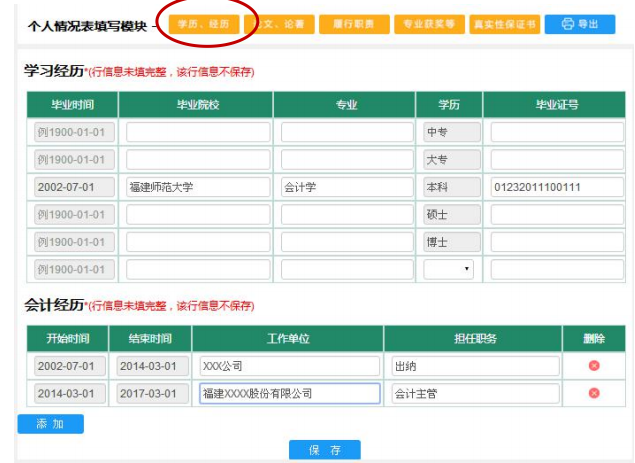Edit the 福建XXXX股份有限公司 work unit field

(290, 393)
